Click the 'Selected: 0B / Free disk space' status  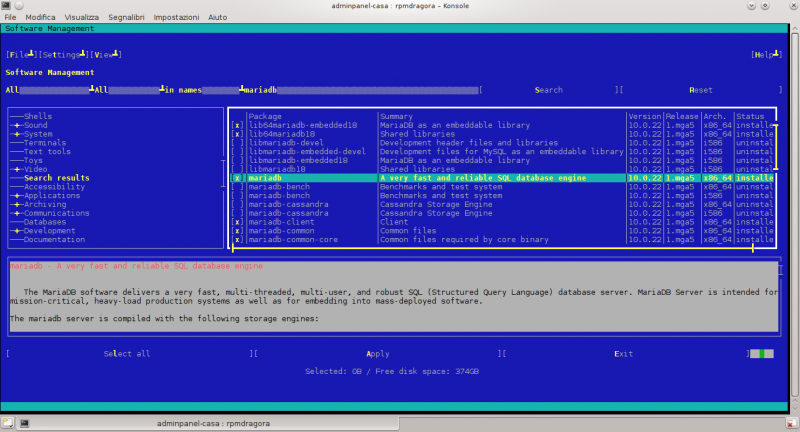392,371
